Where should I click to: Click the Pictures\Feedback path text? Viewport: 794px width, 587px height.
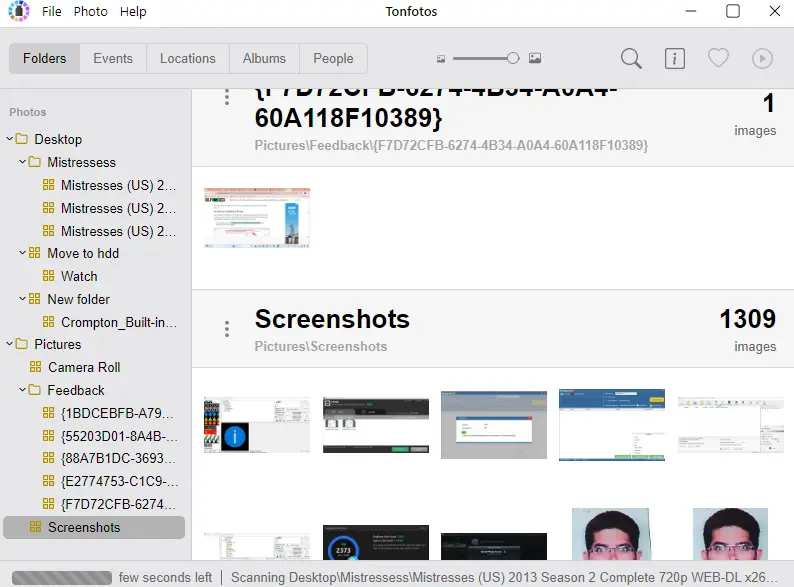click(451, 145)
